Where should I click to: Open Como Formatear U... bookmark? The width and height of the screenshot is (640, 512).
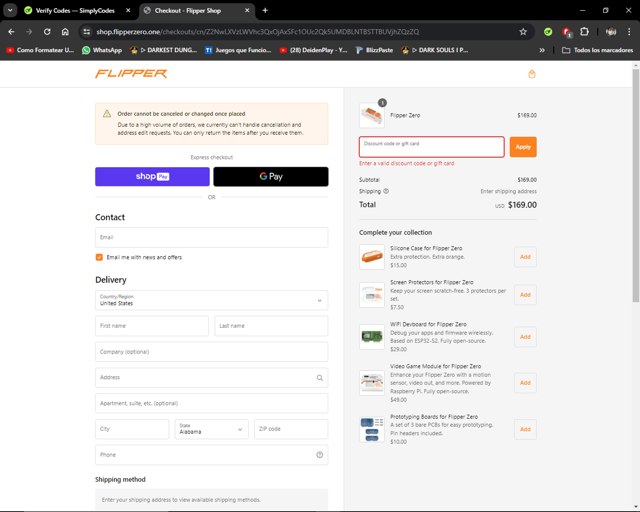point(40,50)
